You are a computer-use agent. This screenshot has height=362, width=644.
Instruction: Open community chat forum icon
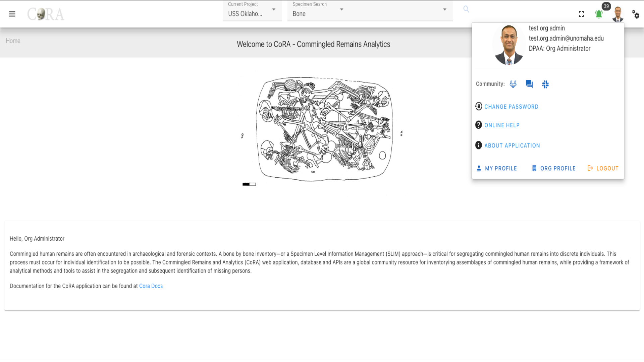(529, 84)
